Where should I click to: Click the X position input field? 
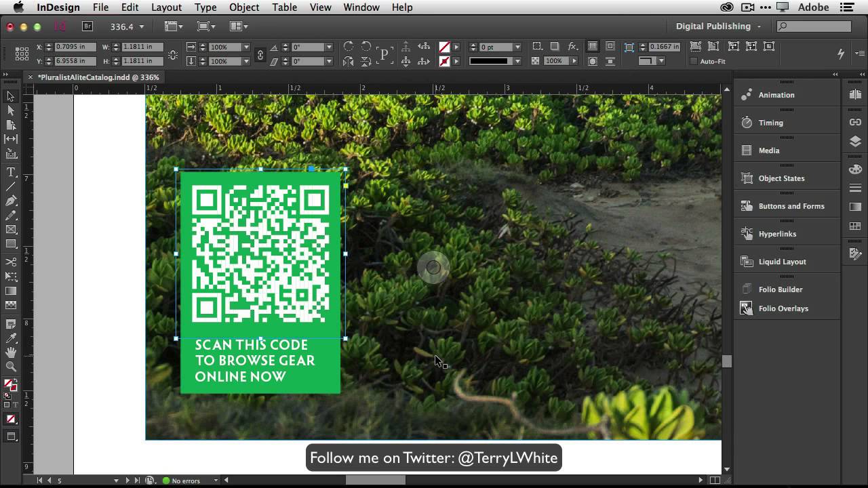click(x=75, y=47)
